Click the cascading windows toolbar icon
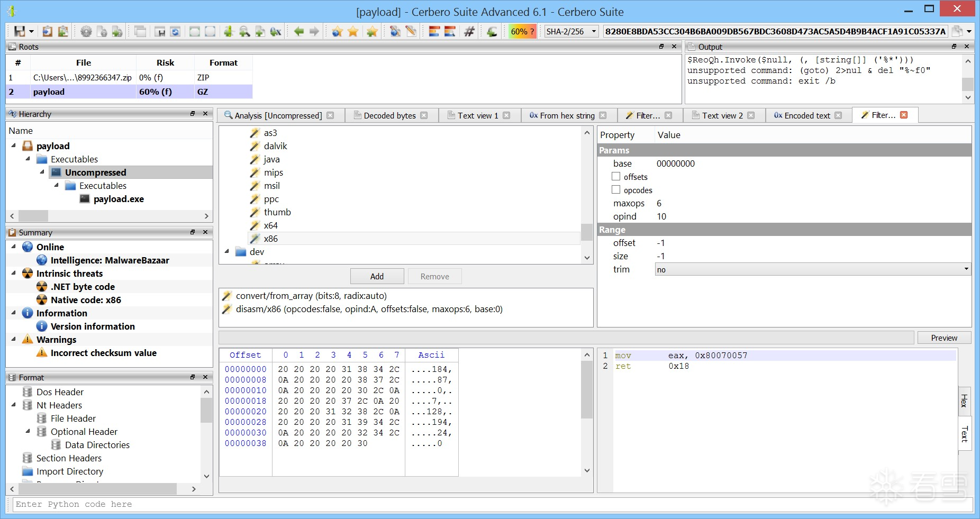The width and height of the screenshot is (980, 519). [x=140, y=31]
